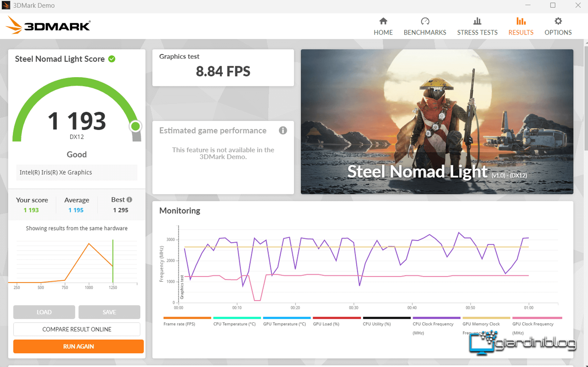
Task: Click Average score value 1 195
Action: click(76, 210)
